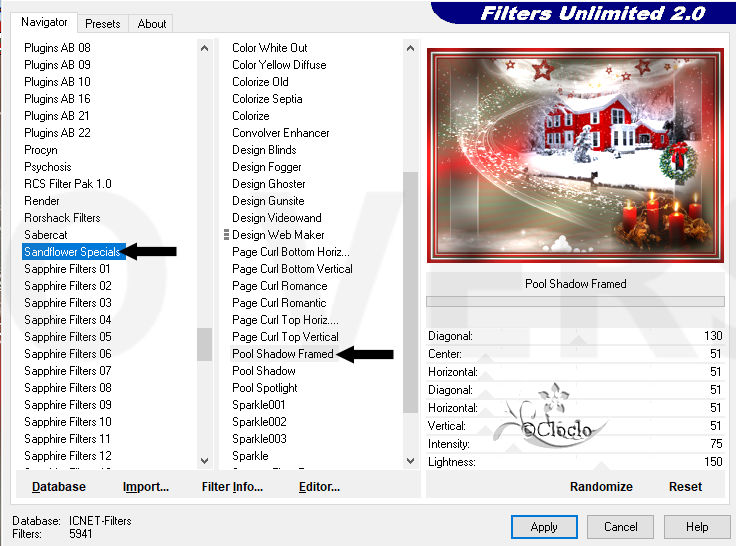Pick Color Yellow Diffuse filter
The image size is (736, 546).
(279, 65)
